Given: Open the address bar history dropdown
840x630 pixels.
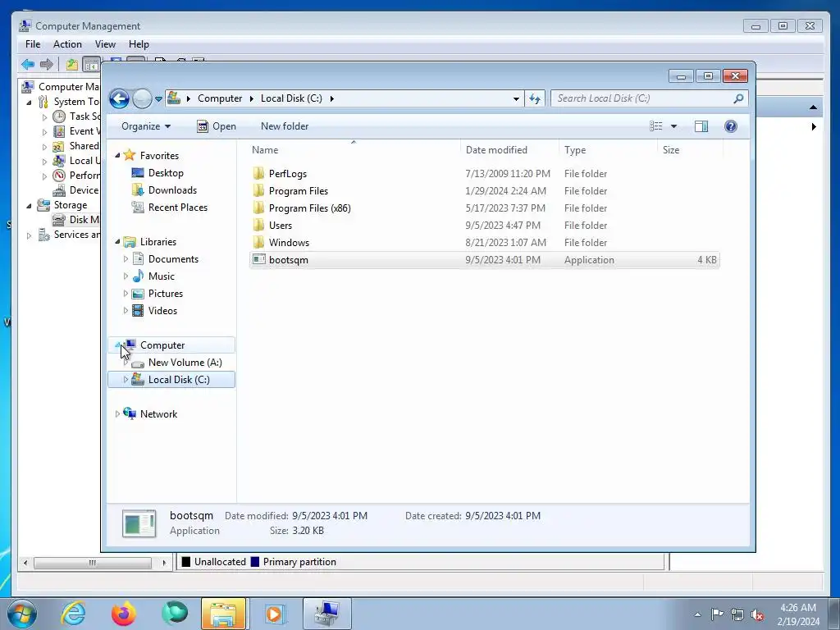Looking at the screenshot, I should tap(516, 98).
